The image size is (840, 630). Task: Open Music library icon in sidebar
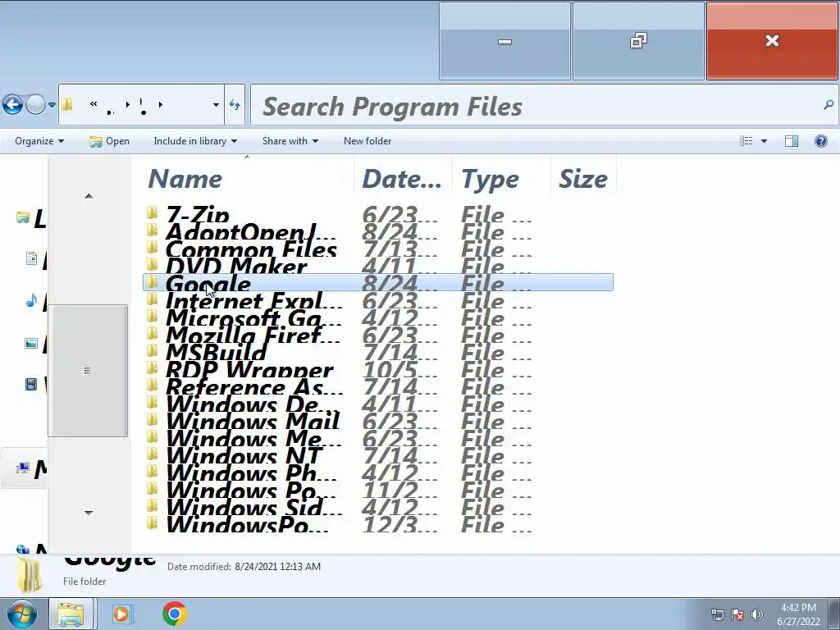[32, 300]
